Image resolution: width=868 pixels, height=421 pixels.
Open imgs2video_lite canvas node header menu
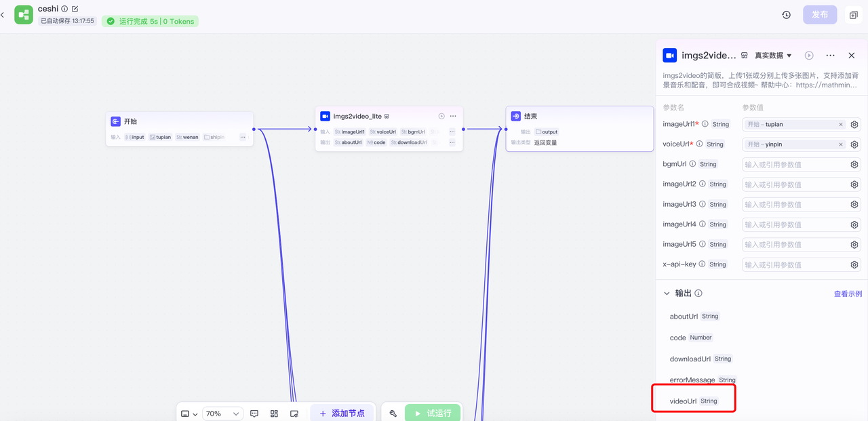pyautogui.click(x=453, y=116)
